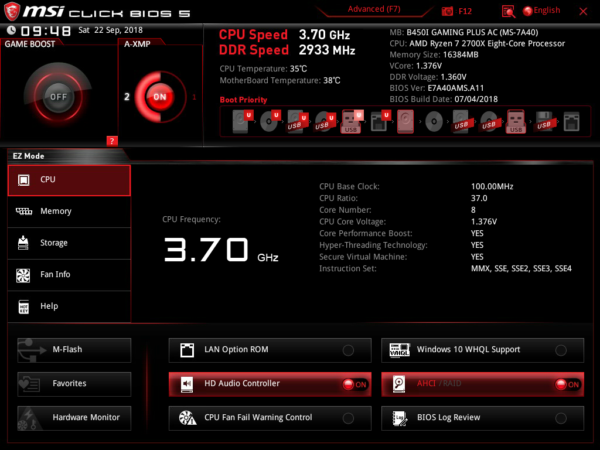Select the highlighted legacy hard disk boot device

(405, 122)
